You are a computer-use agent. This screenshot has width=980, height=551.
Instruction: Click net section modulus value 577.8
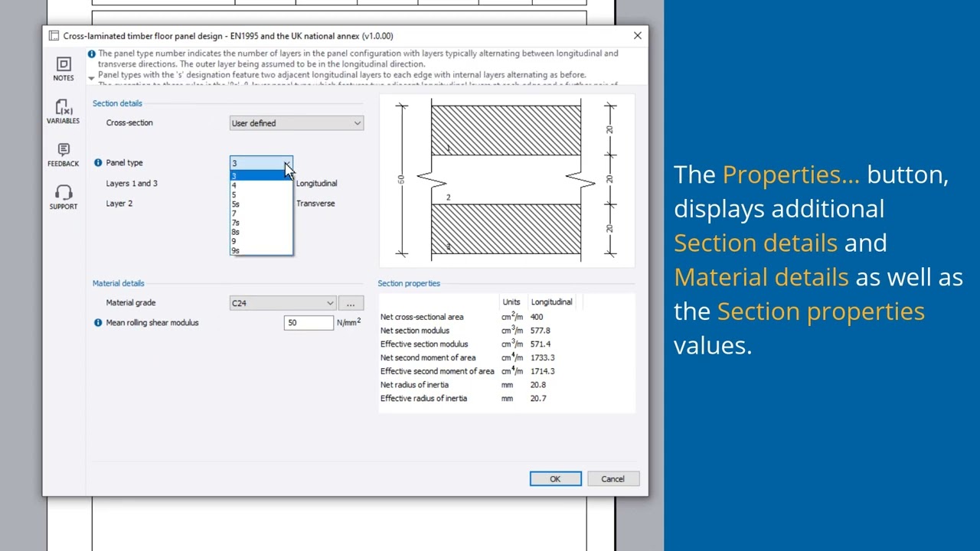[x=540, y=331]
